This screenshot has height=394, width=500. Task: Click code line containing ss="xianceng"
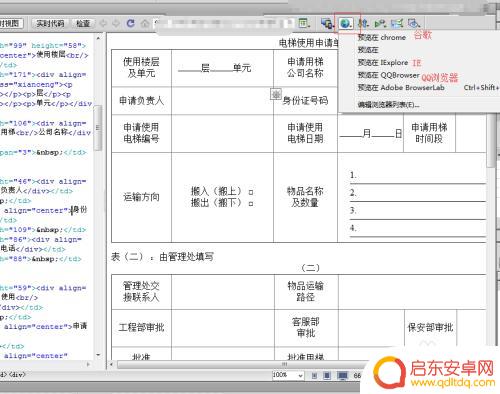(x=36, y=85)
